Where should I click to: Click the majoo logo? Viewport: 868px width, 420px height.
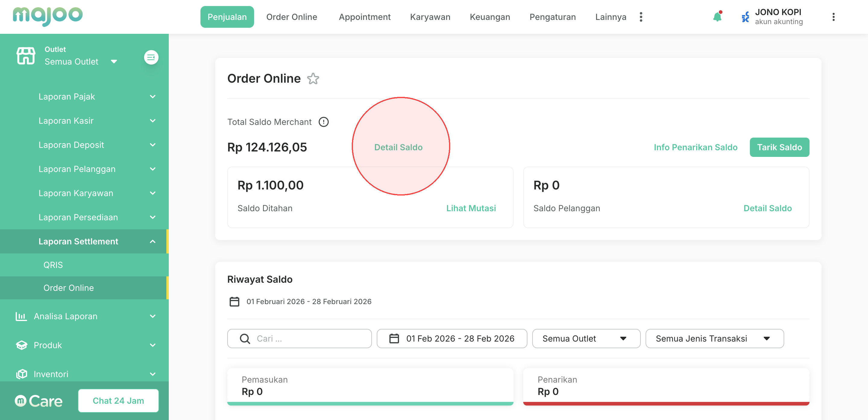[48, 16]
